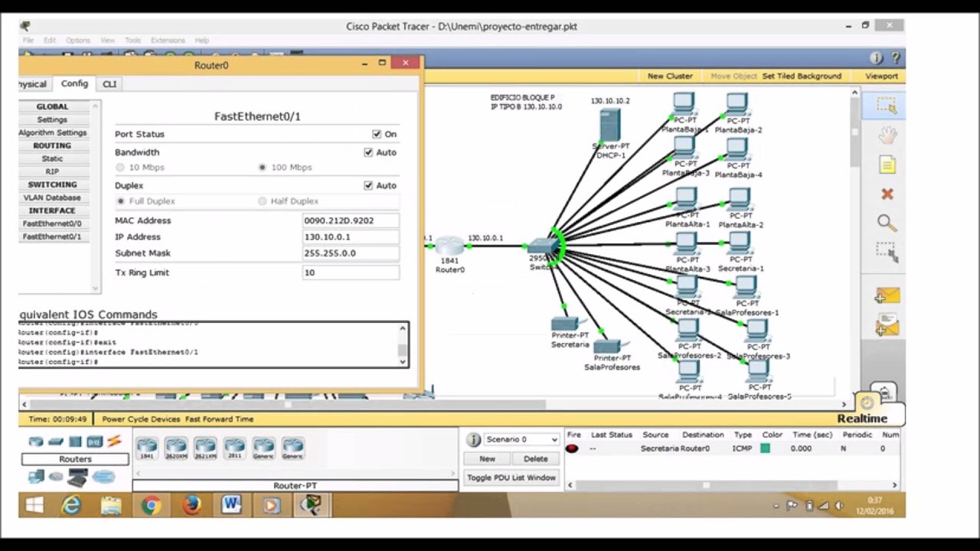
Task: Click Router0 device in the workspace
Action: pos(449,247)
